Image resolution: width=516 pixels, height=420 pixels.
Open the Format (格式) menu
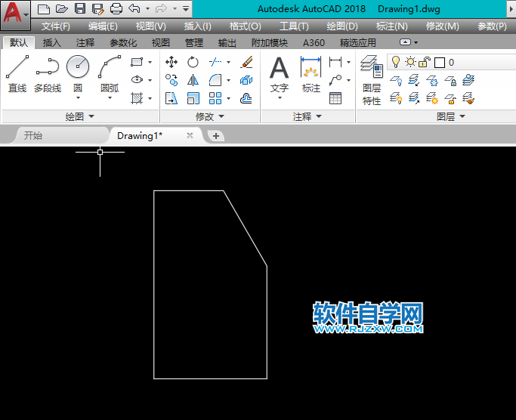click(246, 26)
